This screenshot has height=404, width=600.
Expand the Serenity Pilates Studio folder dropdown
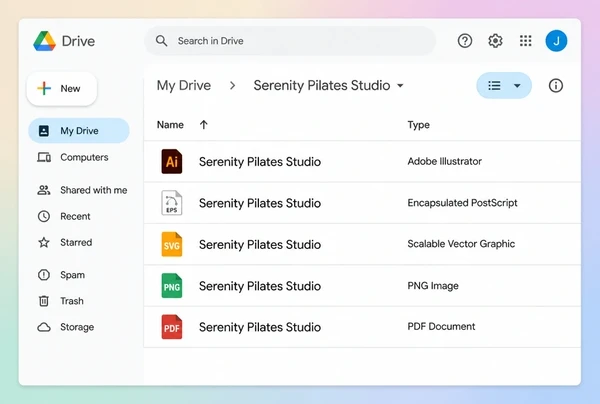[400, 85]
